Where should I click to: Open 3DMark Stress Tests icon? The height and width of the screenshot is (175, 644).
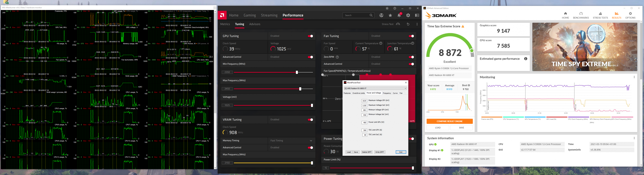coord(600,14)
